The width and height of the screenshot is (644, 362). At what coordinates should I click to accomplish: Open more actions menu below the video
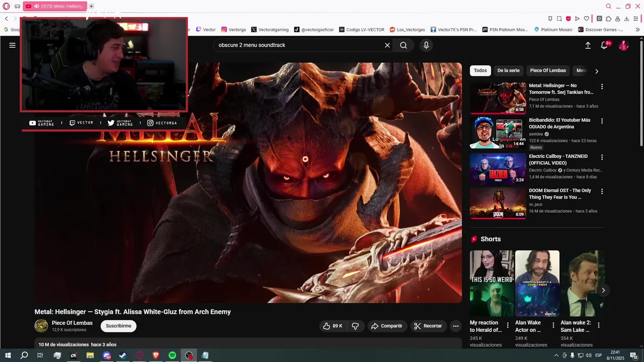pyautogui.click(x=455, y=326)
